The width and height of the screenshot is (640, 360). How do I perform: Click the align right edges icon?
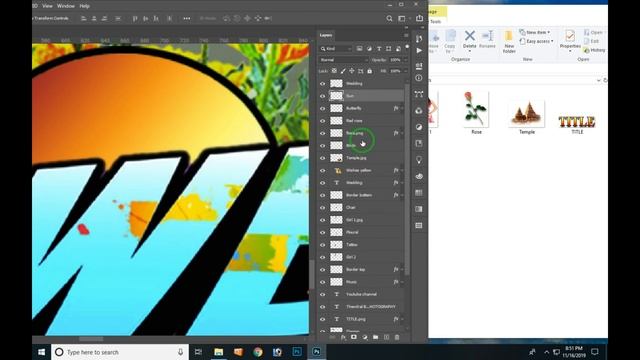pos(104,18)
